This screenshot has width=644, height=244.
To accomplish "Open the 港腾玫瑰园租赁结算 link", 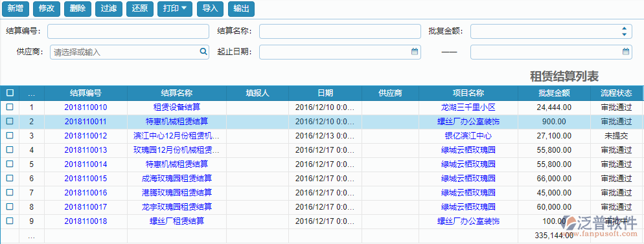I will 177,192.
